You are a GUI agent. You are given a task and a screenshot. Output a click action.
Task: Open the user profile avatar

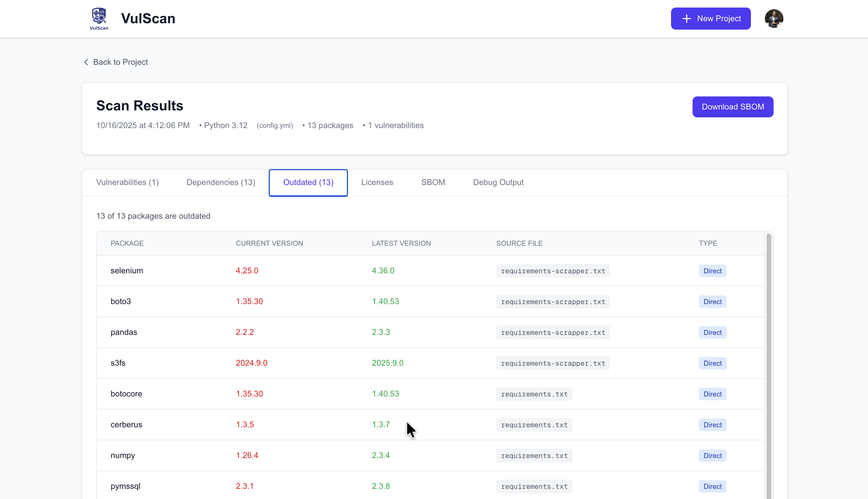tap(773, 19)
